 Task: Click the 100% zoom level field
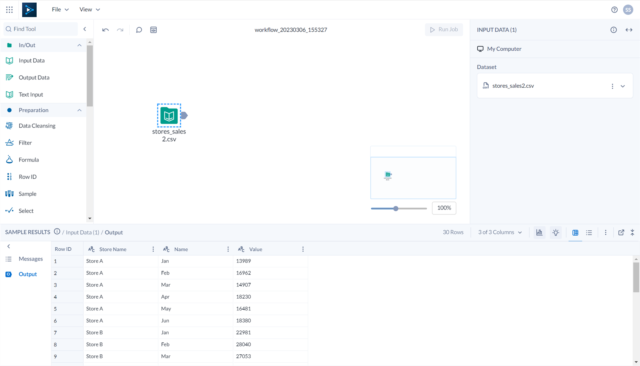(x=444, y=208)
